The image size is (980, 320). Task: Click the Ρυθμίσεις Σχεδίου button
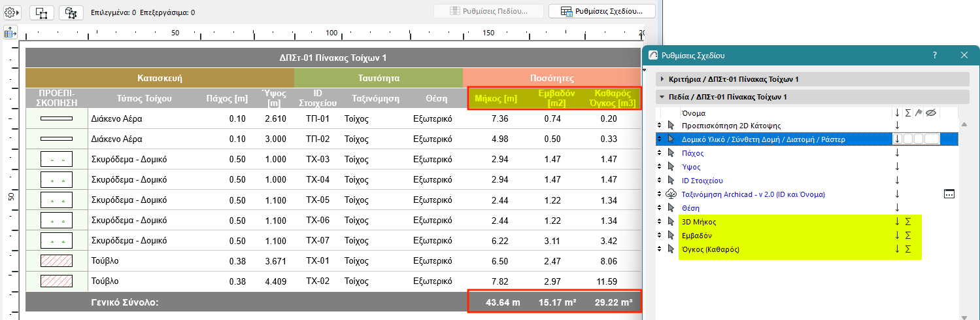tap(601, 11)
